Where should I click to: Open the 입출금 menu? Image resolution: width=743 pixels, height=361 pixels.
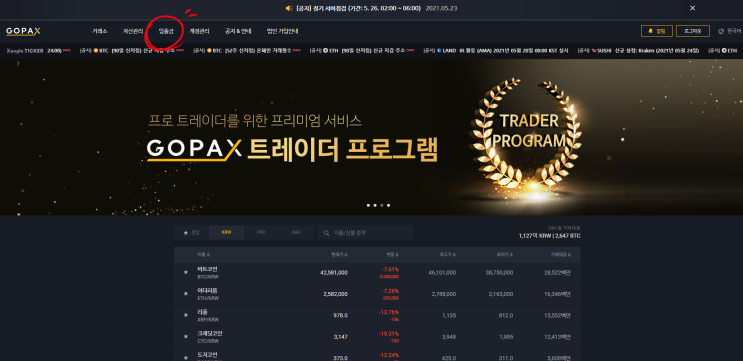pyautogui.click(x=166, y=31)
